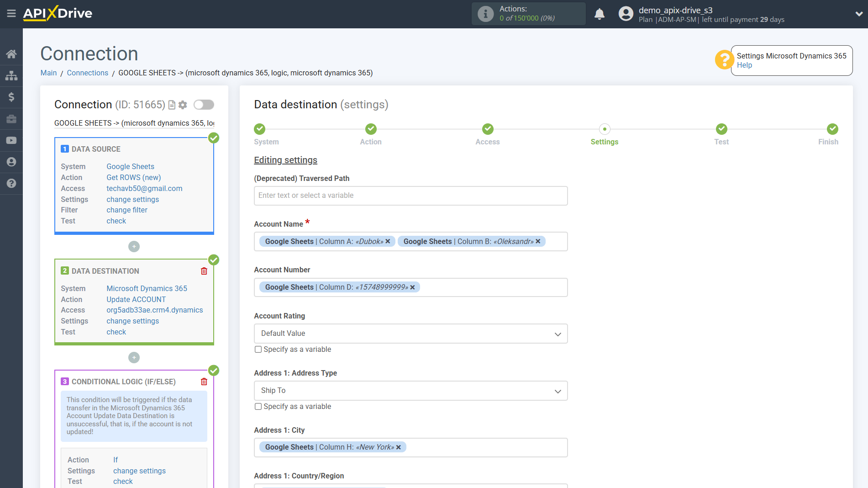Open the hamburger menu icon

click(11, 14)
